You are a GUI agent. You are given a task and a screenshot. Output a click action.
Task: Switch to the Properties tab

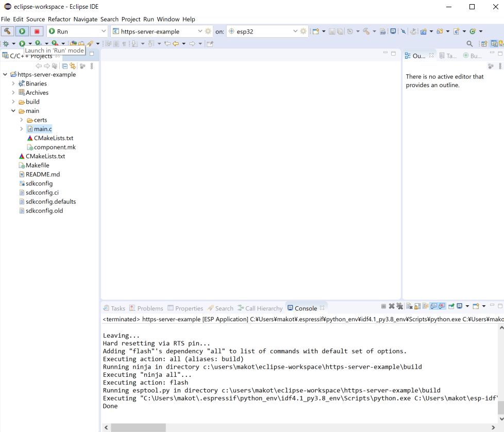186,308
